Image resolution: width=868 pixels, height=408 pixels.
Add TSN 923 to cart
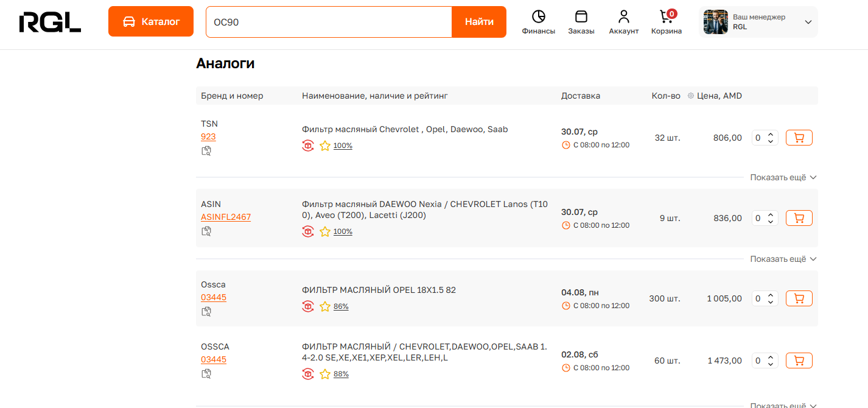pyautogui.click(x=799, y=138)
